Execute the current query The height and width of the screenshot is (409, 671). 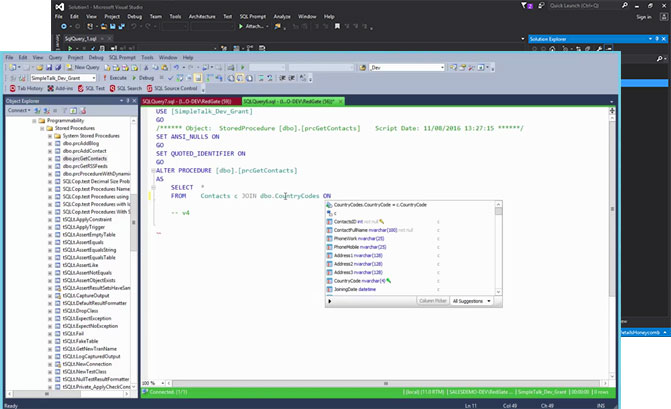coord(115,78)
